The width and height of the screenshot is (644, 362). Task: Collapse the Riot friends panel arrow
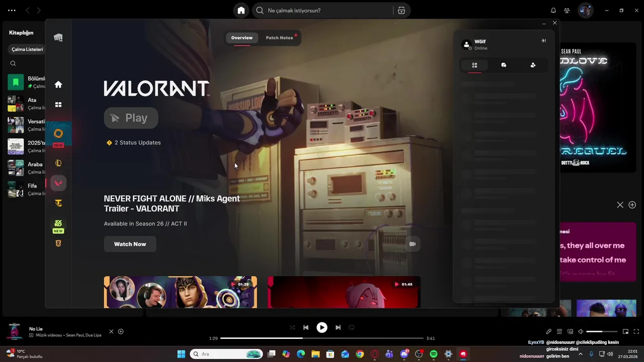click(543, 41)
